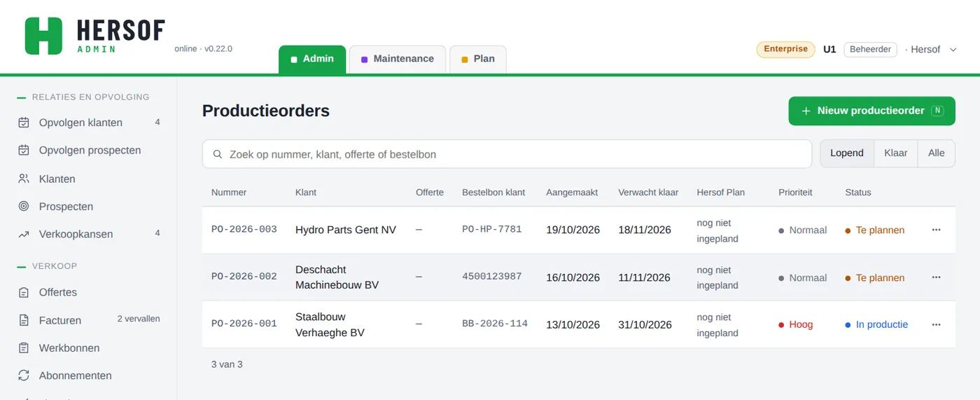Open more options for PO-2026-001
Screen dimensions: 980x400
tap(936, 324)
